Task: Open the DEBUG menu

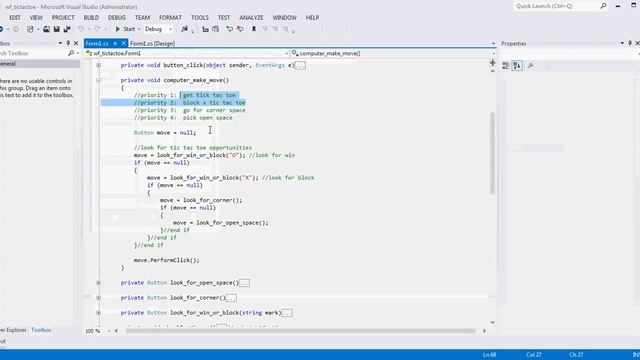Action: coord(117,18)
